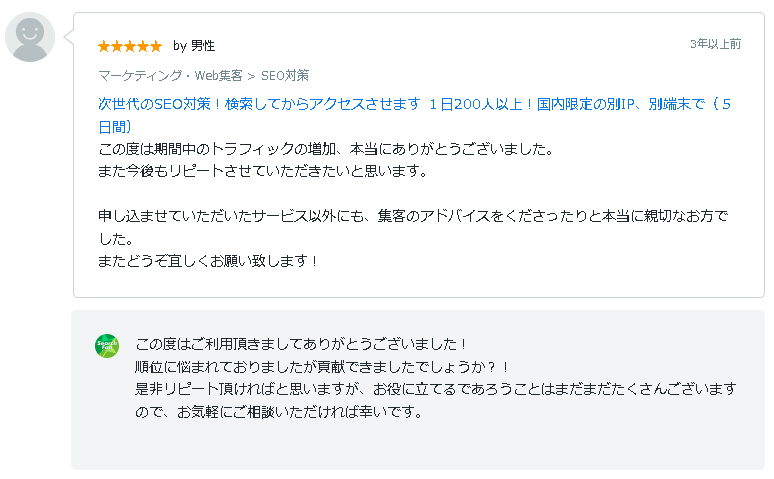Click the reply line 'ので、お気軽にご相談いただければ幸いです'
This screenshot has height=479, width=774.
[x=279, y=411]
